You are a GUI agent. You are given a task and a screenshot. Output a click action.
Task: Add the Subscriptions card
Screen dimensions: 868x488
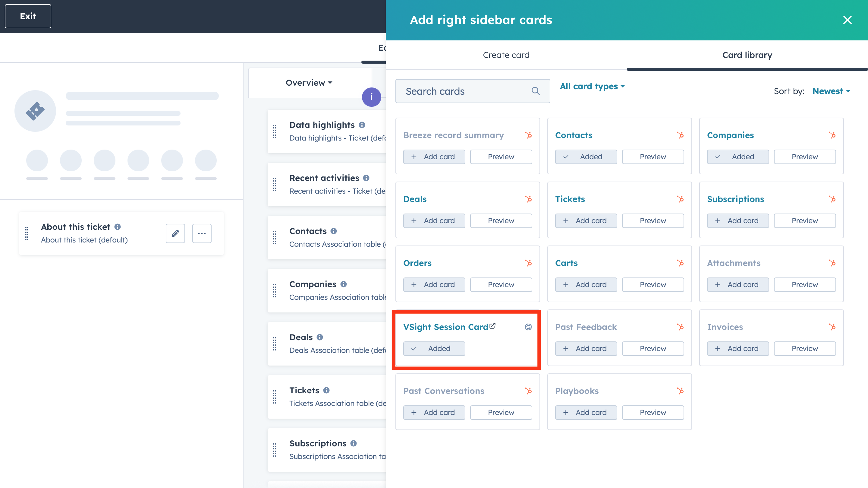(x=738, y=220)
